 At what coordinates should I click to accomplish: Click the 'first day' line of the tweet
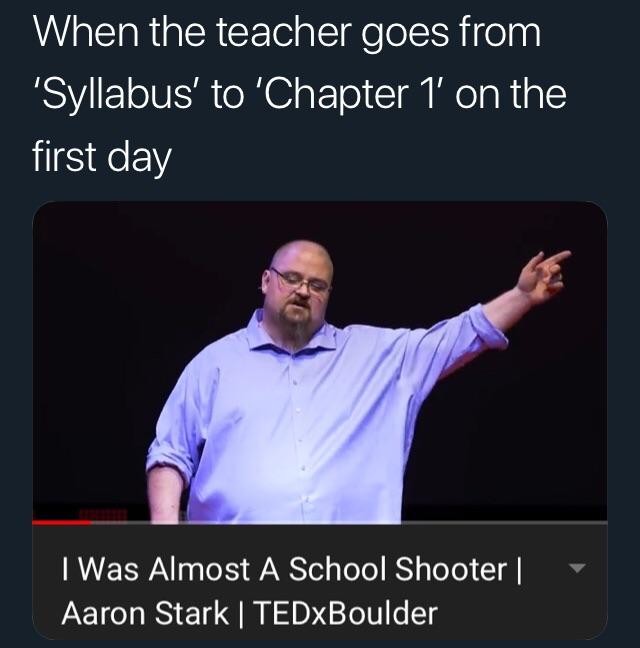(x=102, y=156)
